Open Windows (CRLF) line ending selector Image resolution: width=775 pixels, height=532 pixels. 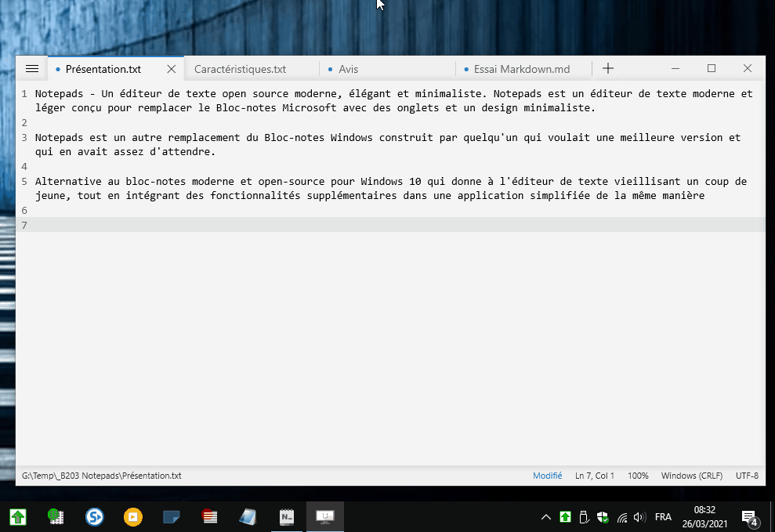[x=691, y=476]
